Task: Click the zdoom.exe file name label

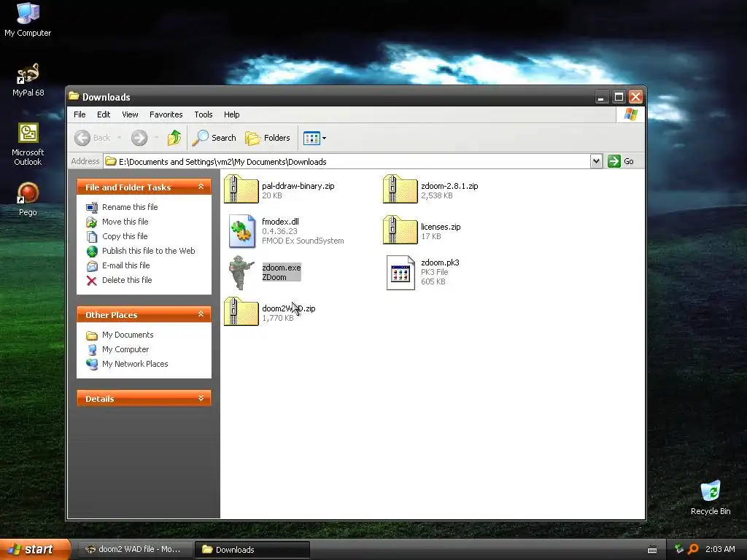Action: pyautogui.click(x=281, y=268)
